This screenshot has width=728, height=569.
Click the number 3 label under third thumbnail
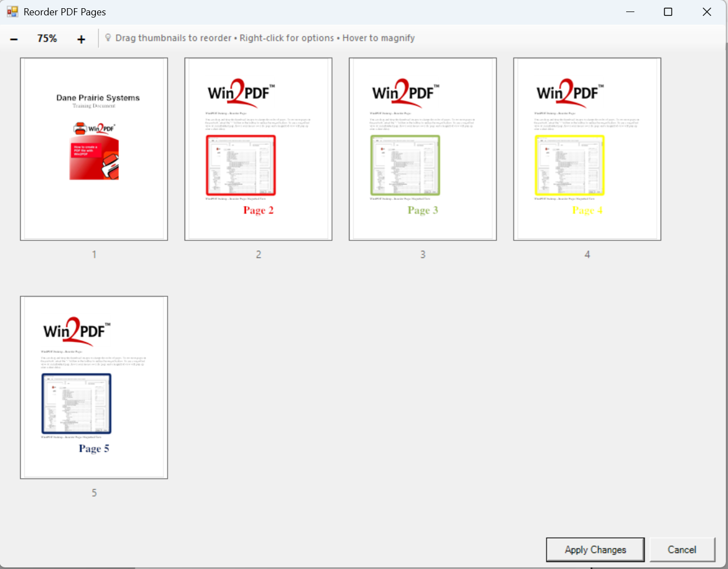pos(423,255)
